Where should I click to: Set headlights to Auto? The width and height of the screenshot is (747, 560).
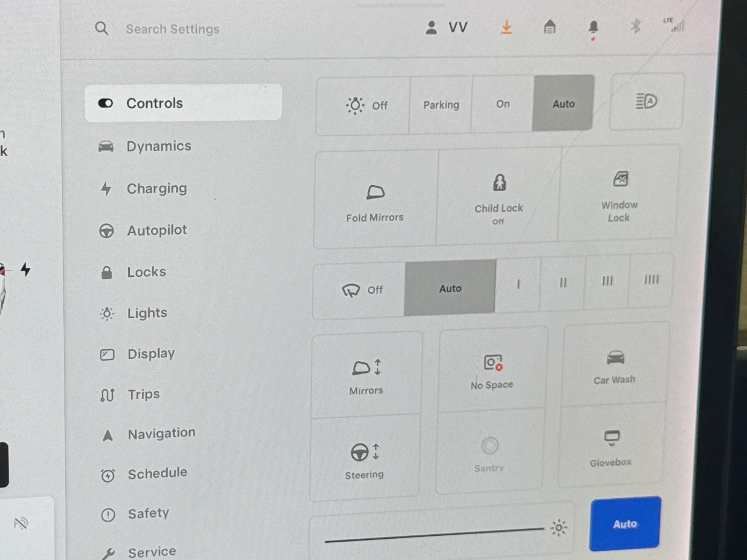point(563,103)
